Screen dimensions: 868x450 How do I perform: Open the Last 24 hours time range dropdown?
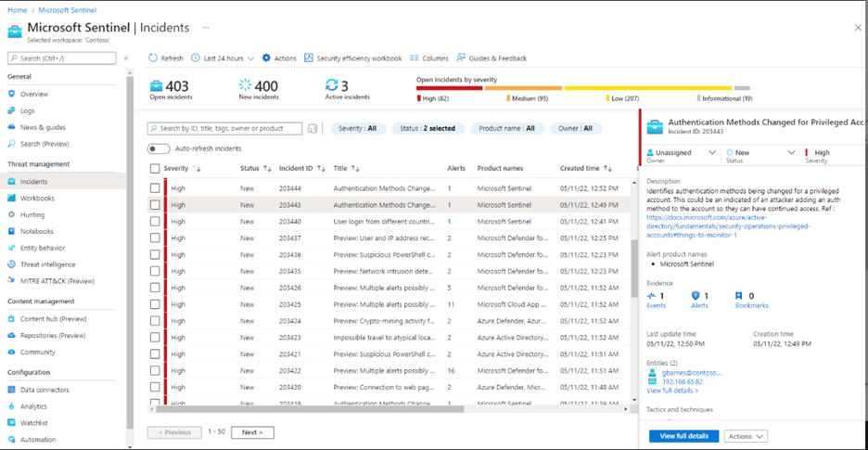click(x=223, y=58)
